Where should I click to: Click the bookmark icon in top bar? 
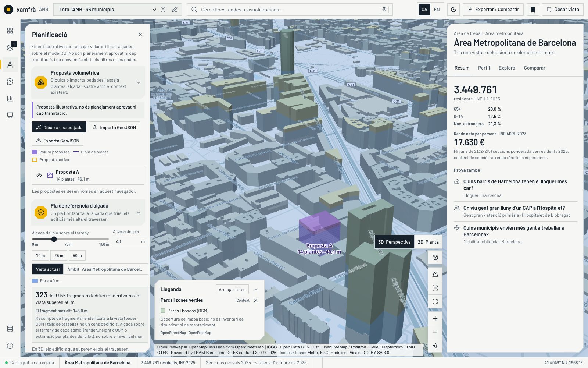click(x=533, y=10)
